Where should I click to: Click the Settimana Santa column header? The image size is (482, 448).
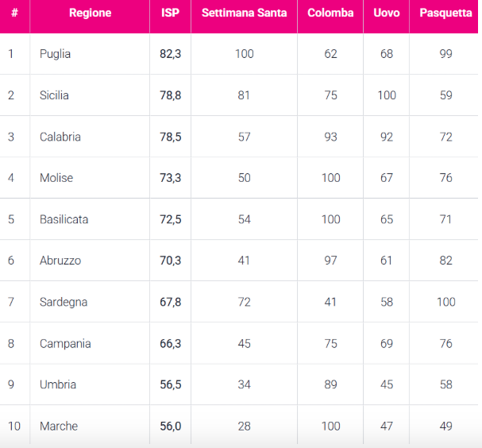click(x=244, y=14)
